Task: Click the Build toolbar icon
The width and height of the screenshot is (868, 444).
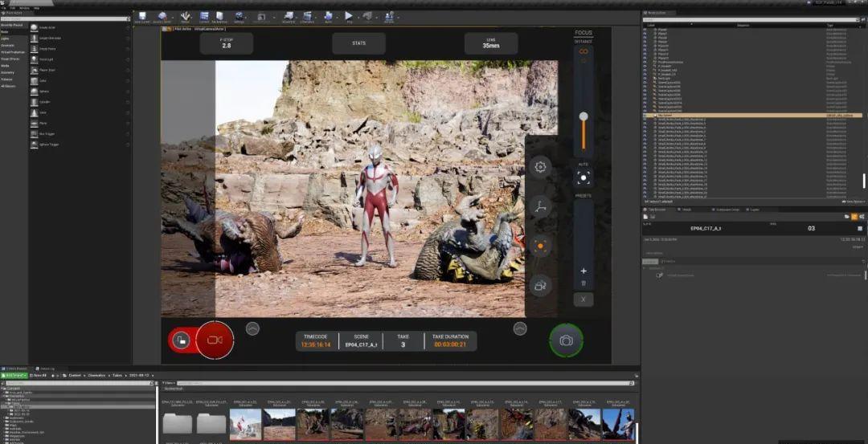Action: coord(328,17)
